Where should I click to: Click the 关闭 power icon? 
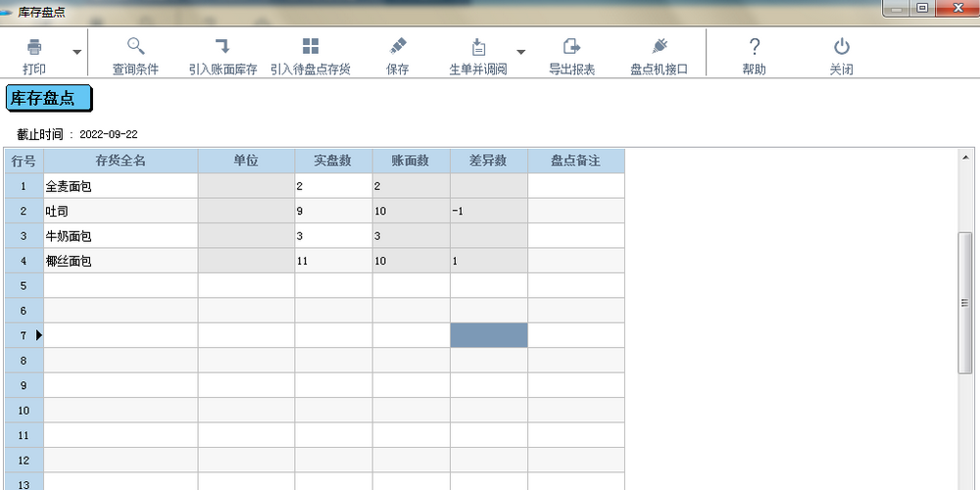tap(841, 46)
